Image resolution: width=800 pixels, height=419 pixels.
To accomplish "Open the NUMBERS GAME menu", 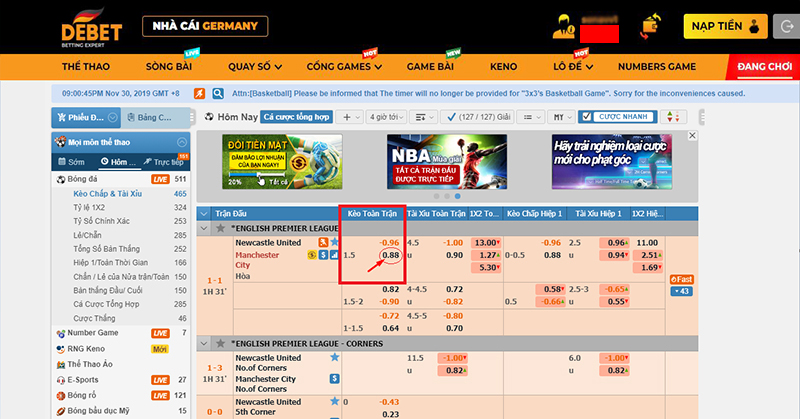I will [x=657, y=67].
